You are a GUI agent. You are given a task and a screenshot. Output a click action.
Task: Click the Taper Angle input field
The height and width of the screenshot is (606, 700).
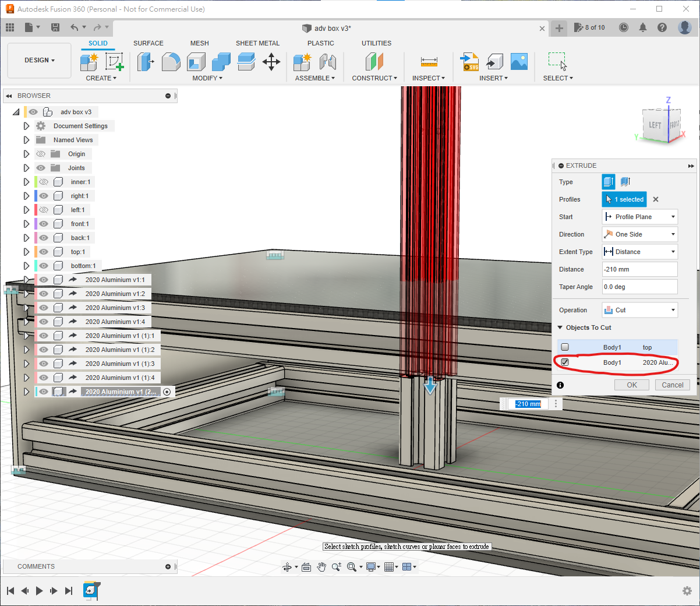(x=639, y=287)
